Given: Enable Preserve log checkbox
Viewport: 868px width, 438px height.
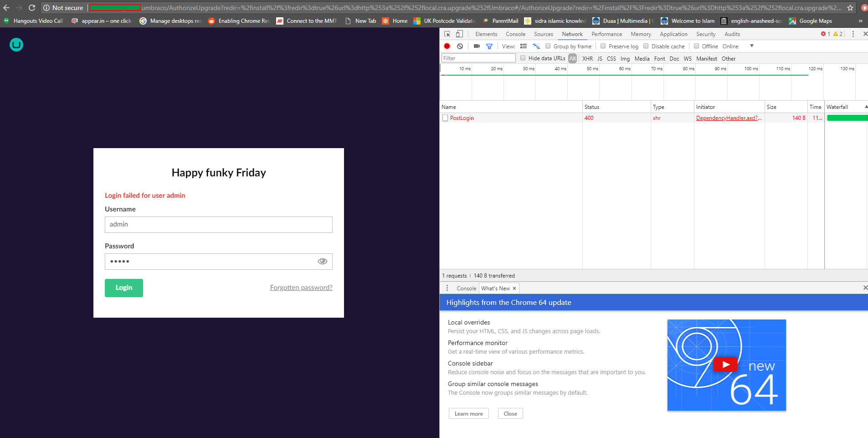Looking at the screenshot, I should tap(603, 46).
